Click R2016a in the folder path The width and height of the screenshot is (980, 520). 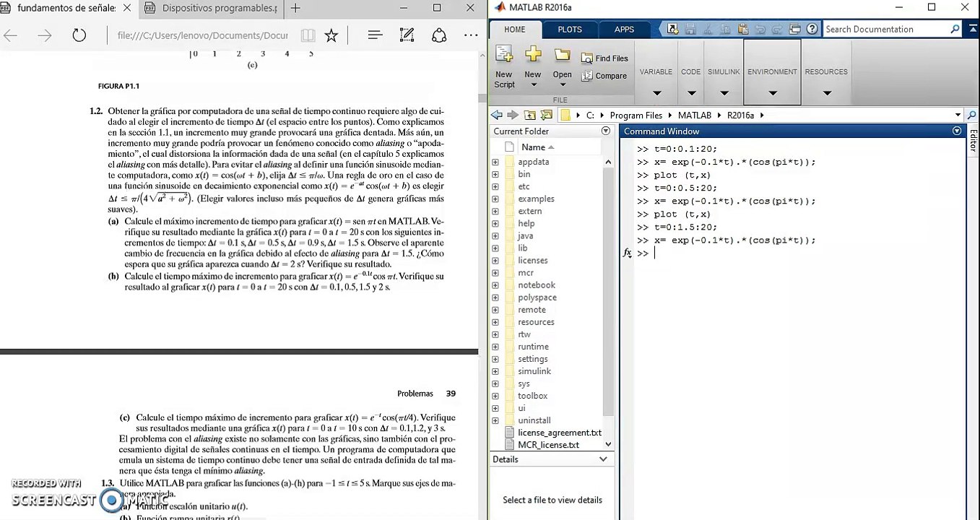click(x=740, y=116)
